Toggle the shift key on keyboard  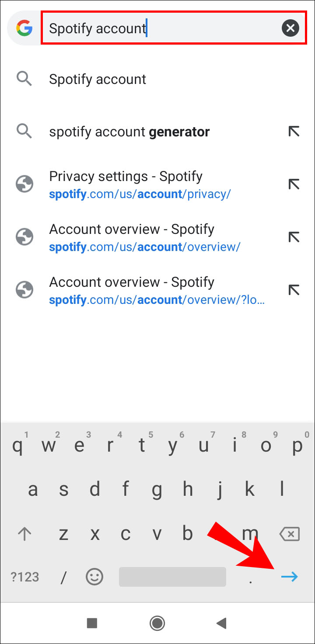pos(24,533)
